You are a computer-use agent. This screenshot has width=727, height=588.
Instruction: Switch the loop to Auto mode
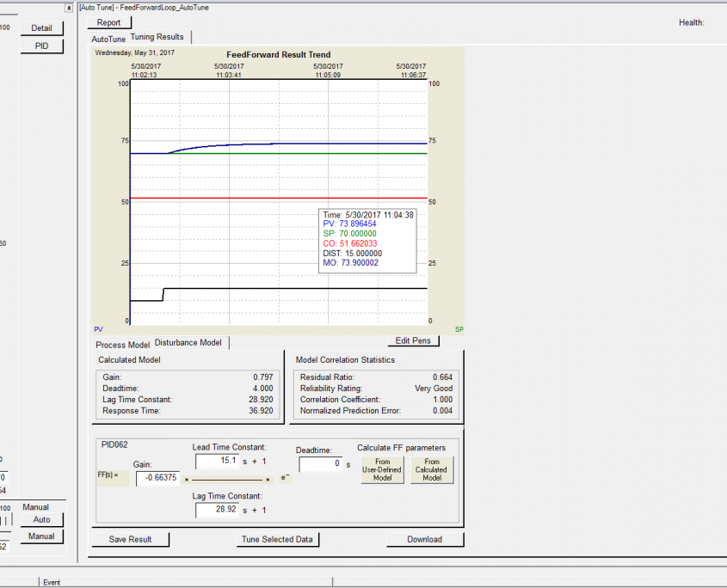pos(41,519)
